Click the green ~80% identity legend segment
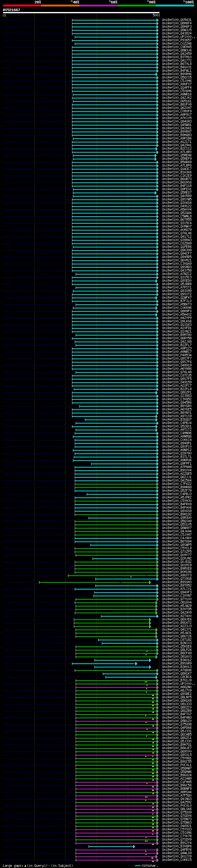Screen dimensions: 197x868 [137, 6]
